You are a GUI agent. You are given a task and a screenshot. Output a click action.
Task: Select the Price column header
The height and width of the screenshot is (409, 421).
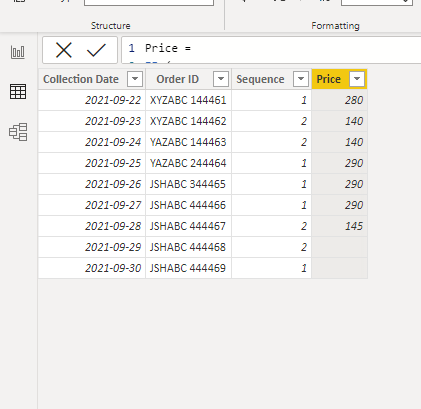click(329, 79)
